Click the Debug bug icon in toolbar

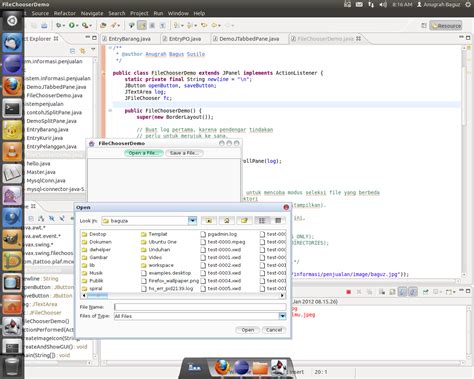pyautogui.click(x=59, y=25)
